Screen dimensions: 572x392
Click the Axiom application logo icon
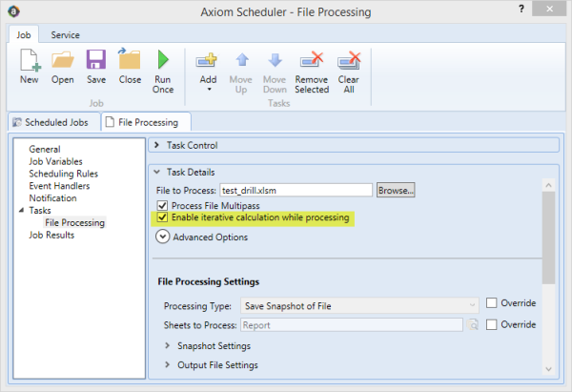14,11
